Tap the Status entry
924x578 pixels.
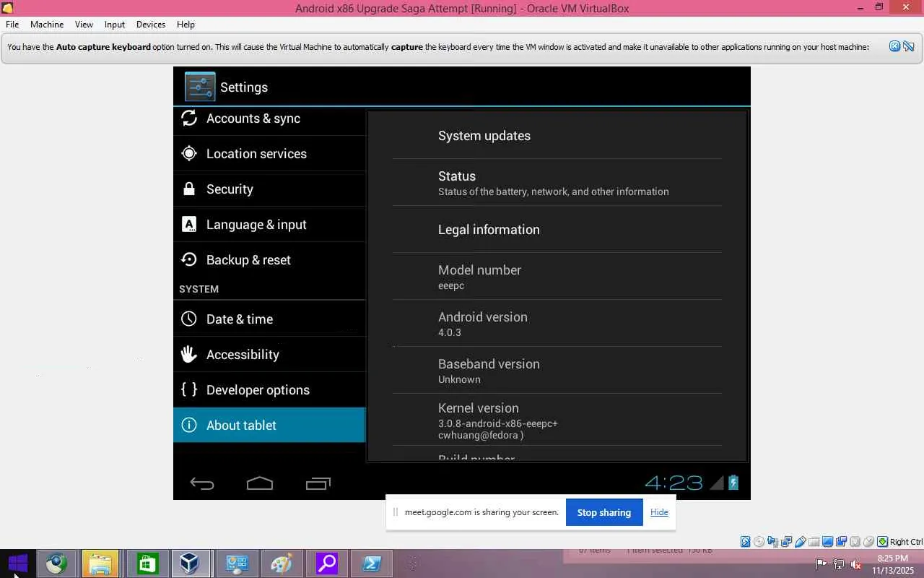(x=557, y=183)
